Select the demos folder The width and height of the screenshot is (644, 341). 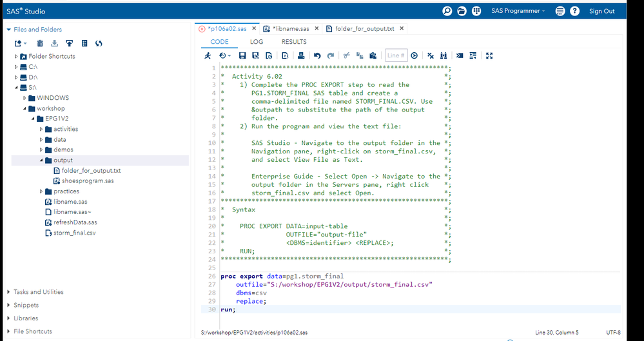(x=63, y=150)
